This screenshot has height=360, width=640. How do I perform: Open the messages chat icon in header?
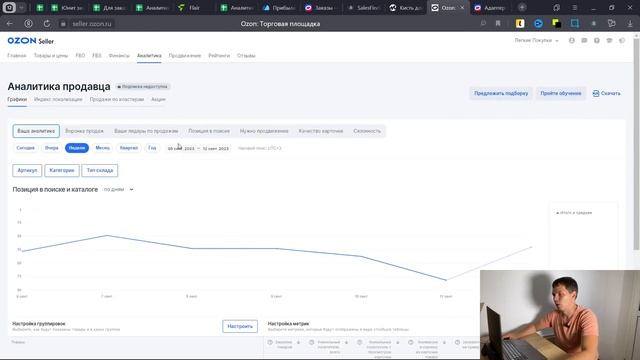pos(584,40)
